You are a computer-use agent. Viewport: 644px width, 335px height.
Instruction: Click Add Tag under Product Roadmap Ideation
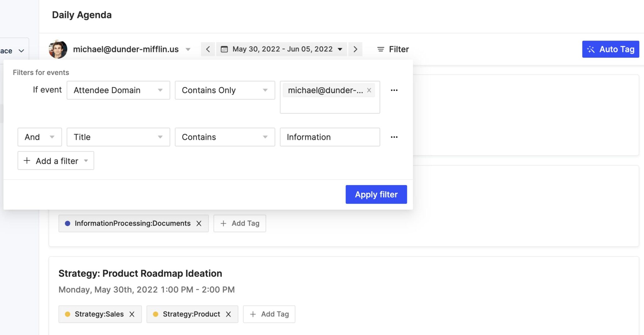pos(269,314)
